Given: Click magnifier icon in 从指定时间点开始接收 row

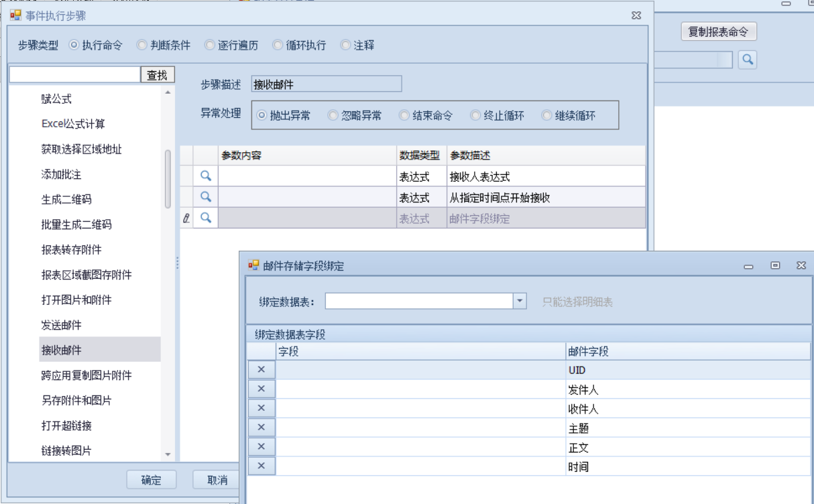Looking at the screenshot, I should pyautogui.click(x=206, y=197).
